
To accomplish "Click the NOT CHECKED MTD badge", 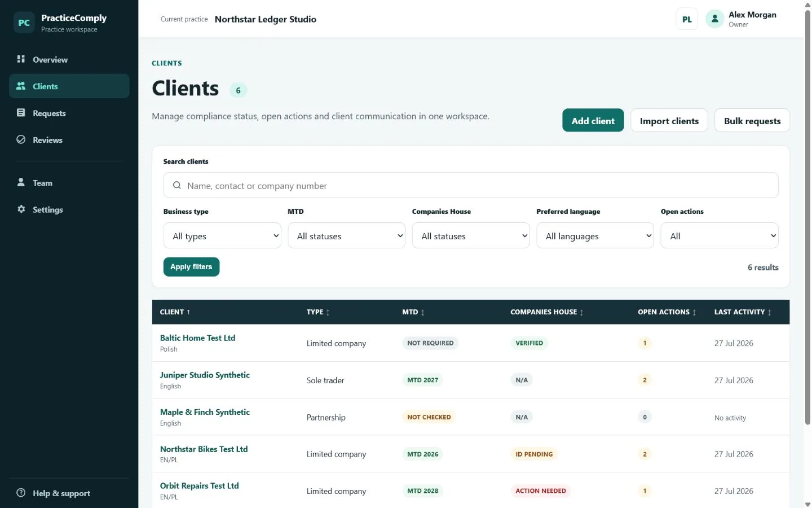I will point(429,417).
